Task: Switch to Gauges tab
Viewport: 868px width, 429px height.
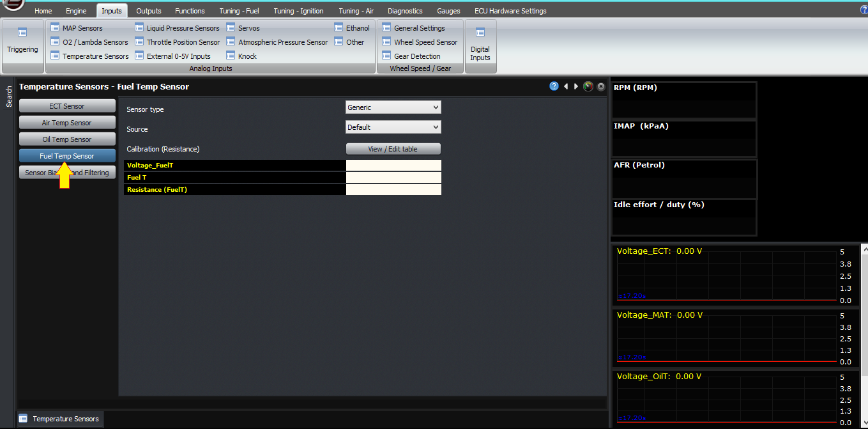Action: click(448, 11)
